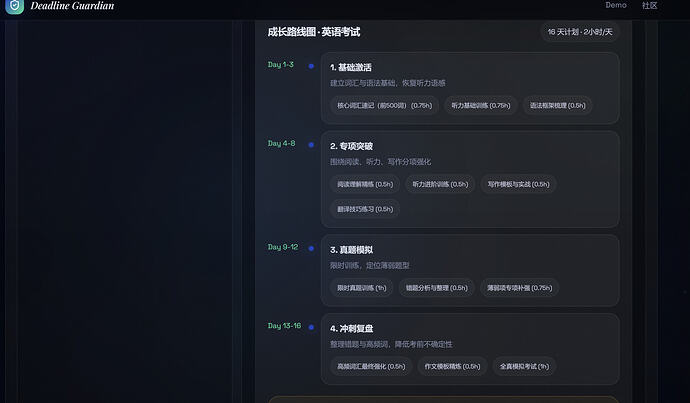The width and height of the screenshot is (690, 403).
Task: Select the Day 1-3 timeline dot
Action: [x=311, y=66]
